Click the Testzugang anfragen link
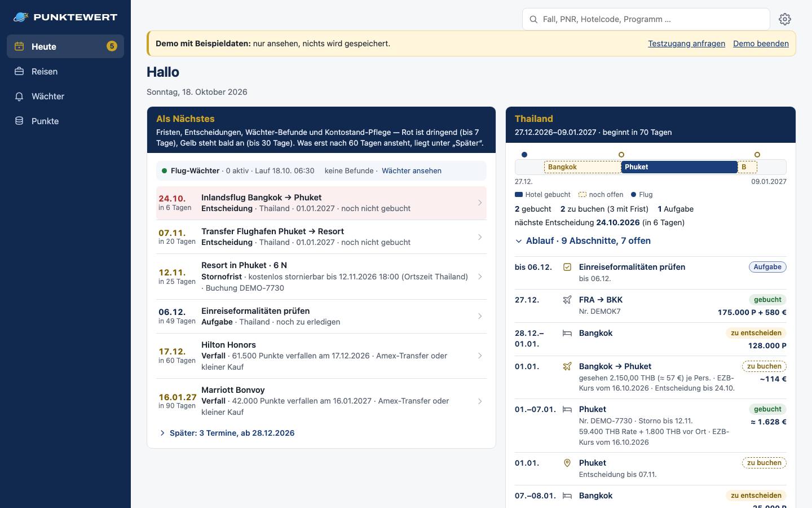812x508 pixels. point(686,43)
